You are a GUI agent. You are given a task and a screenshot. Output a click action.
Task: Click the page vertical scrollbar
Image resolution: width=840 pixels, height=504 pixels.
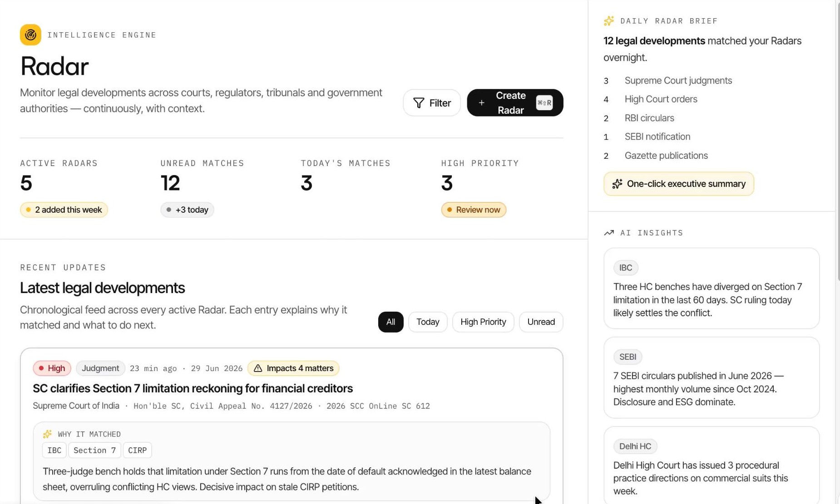point(837,141)
